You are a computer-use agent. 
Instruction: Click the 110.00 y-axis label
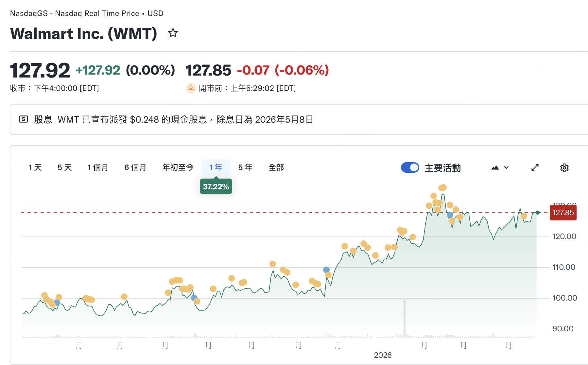coord(564,267)
